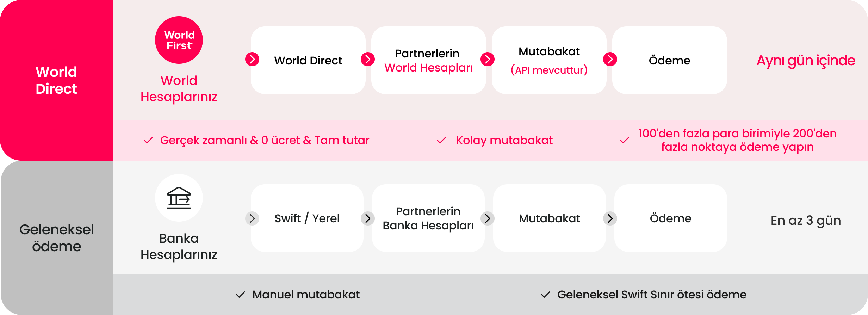This screenshot has width=868, height=315.
Task: Click red arrow before Partnerlerin World Hesapları
Action: (x=368, y=59)
